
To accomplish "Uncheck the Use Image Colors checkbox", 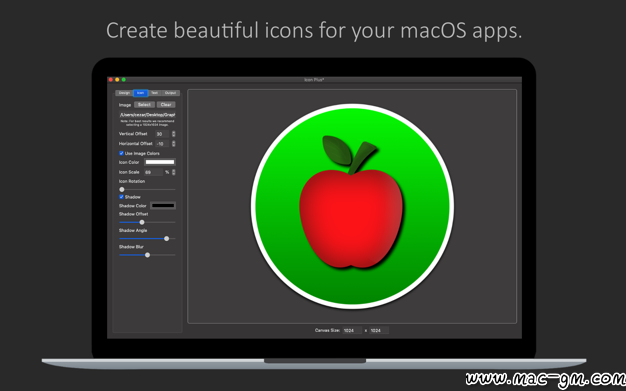I will pos(121,153).
